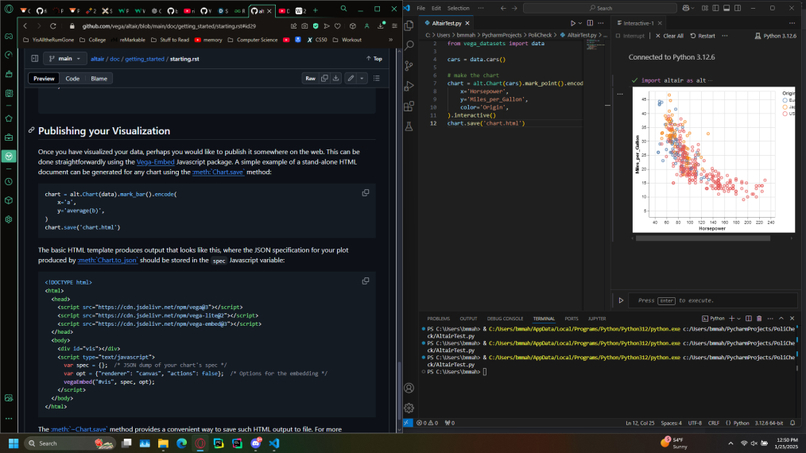The height and width of the screenshot is (453, 806).
Task: Open the Customize Layout control
Action: 705,8
